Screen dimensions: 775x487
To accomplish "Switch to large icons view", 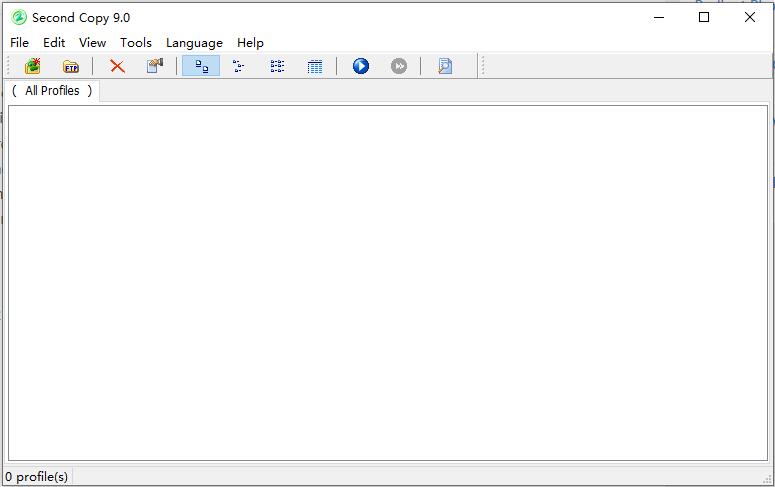I will [201, 66].
